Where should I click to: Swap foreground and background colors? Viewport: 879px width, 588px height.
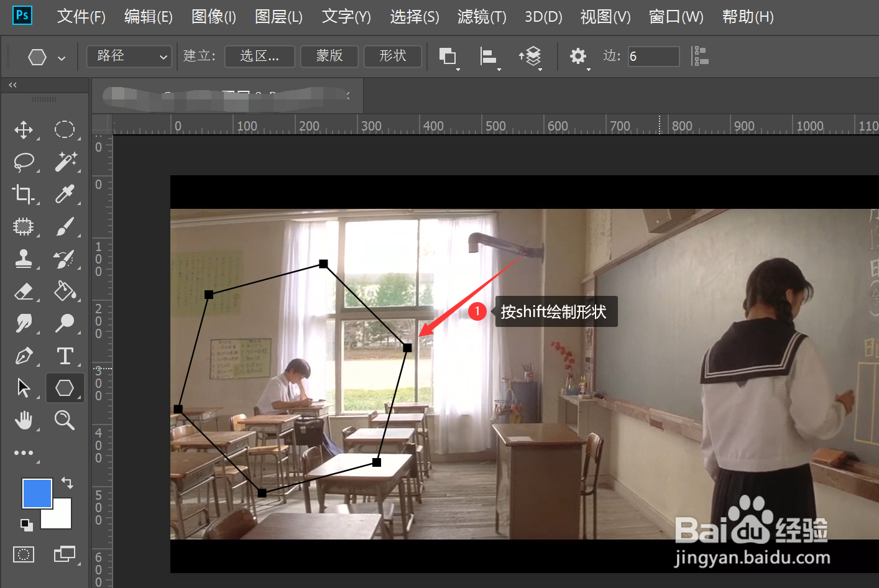[67, 482]
